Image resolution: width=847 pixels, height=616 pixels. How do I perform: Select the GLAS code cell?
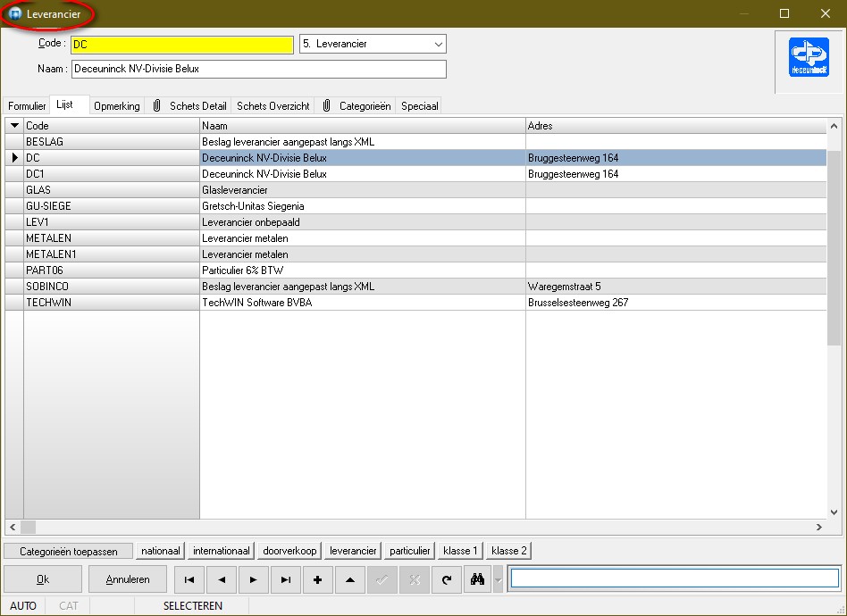click(112, 190)
